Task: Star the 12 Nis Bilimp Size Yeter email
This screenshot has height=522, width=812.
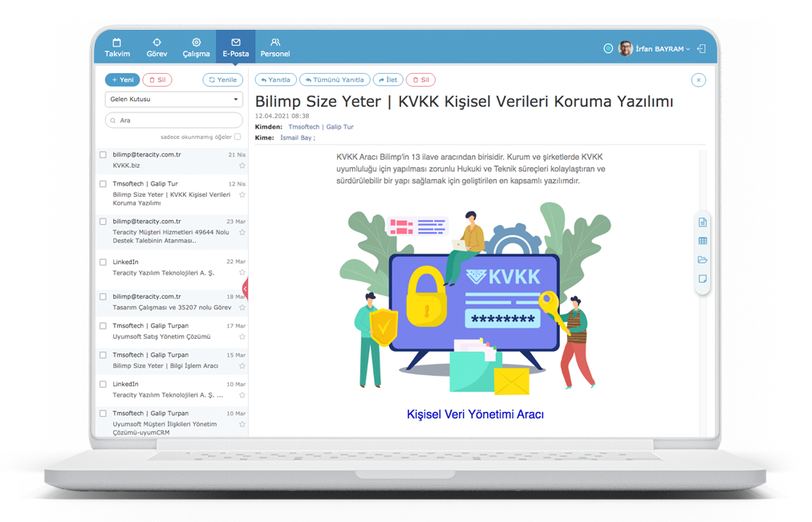Action: click(x=242, y=195)
